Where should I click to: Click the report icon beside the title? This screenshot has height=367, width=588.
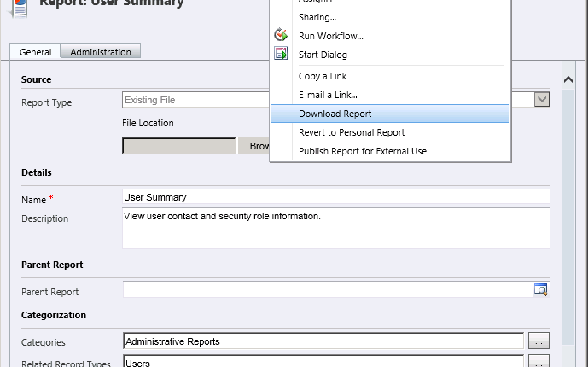point(19,7)
